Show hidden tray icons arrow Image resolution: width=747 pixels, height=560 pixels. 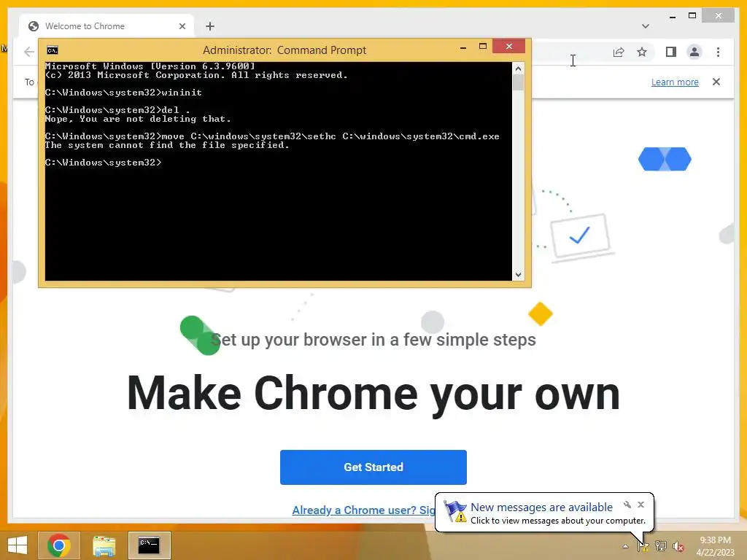tap(625, 546)
